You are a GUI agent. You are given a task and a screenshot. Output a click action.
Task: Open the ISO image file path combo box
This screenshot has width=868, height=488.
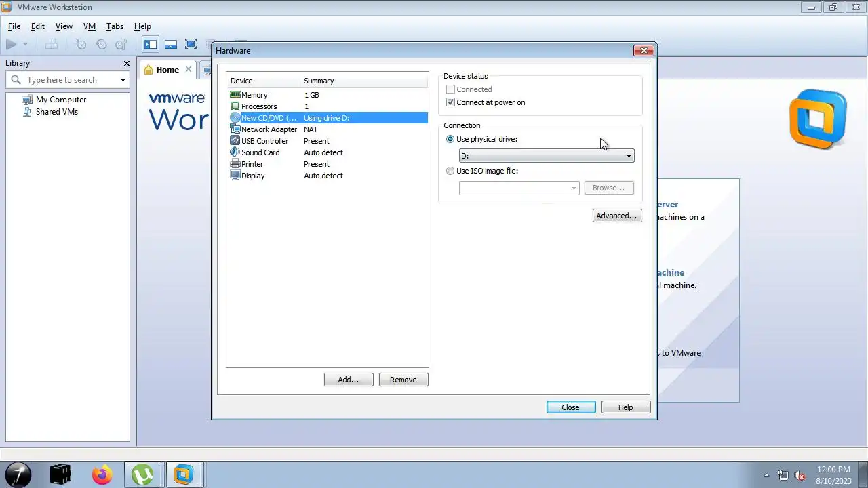click(519, 188)
